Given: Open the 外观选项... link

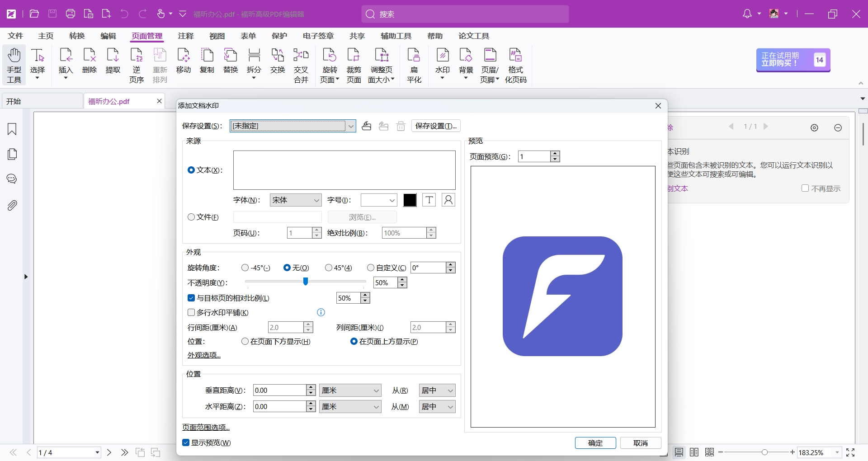Looking at the screenshot, I should click(204, 355).
